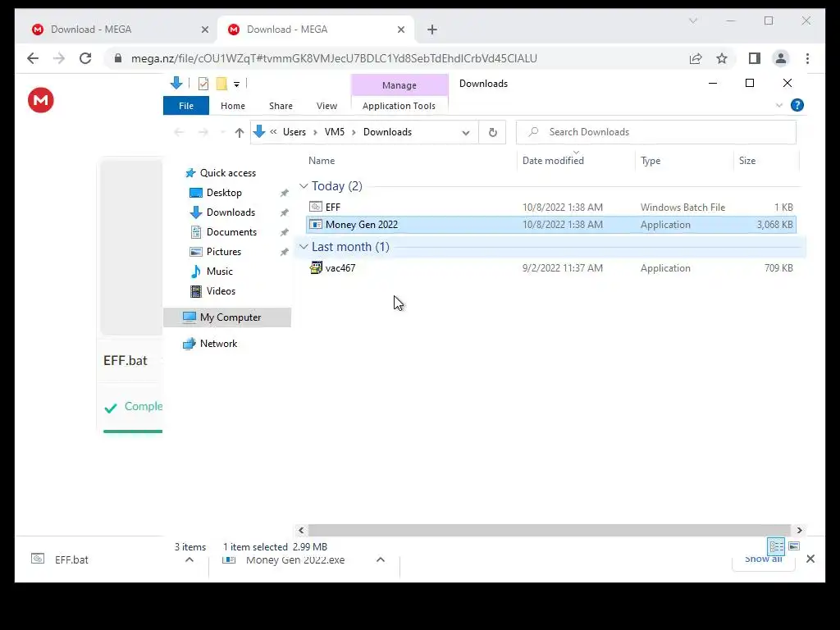Collapse the Last month (1) group
This screenshot has width=840, height=630.
coord(304,246)
